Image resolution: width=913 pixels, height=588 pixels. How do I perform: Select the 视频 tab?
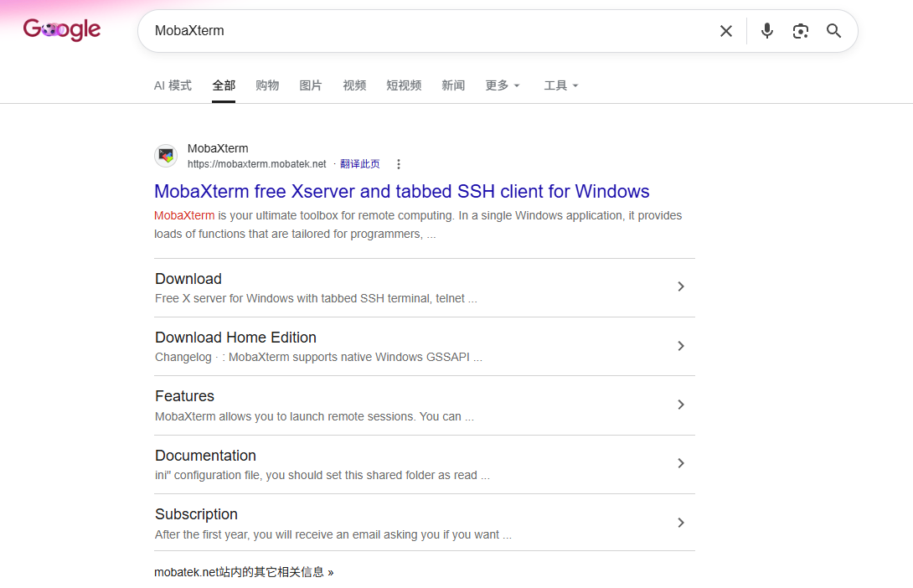click(x=354, y=85)
